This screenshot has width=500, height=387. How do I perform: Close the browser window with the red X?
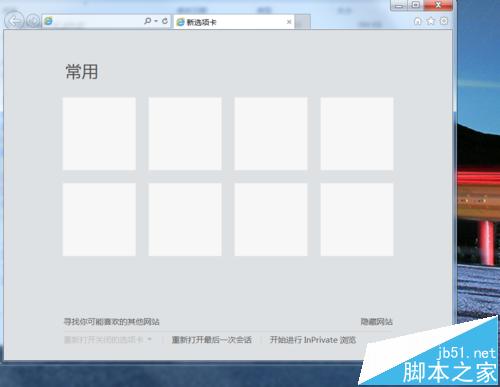point(438,5)
